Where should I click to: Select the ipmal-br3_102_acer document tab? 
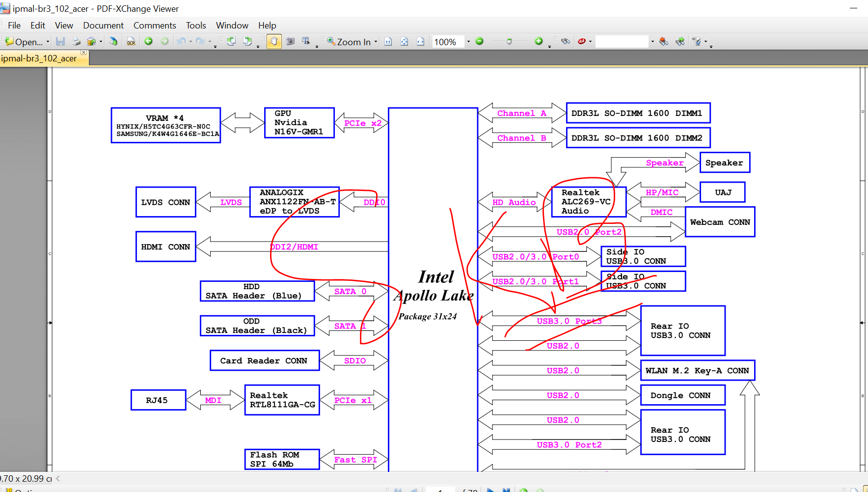pos(39,58)
